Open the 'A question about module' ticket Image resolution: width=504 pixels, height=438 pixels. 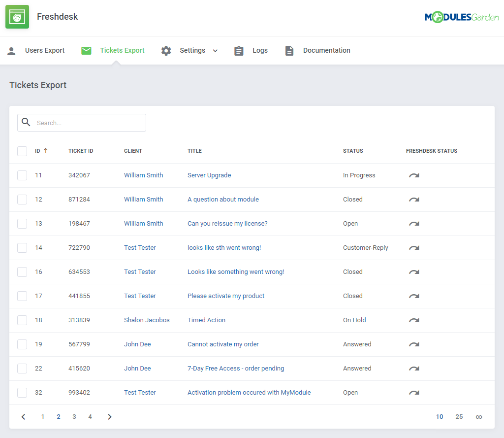(x=223, y=199)
